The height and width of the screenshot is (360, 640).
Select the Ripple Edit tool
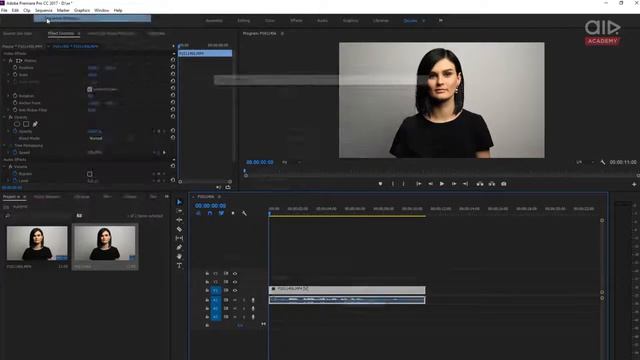click(179, 220)
